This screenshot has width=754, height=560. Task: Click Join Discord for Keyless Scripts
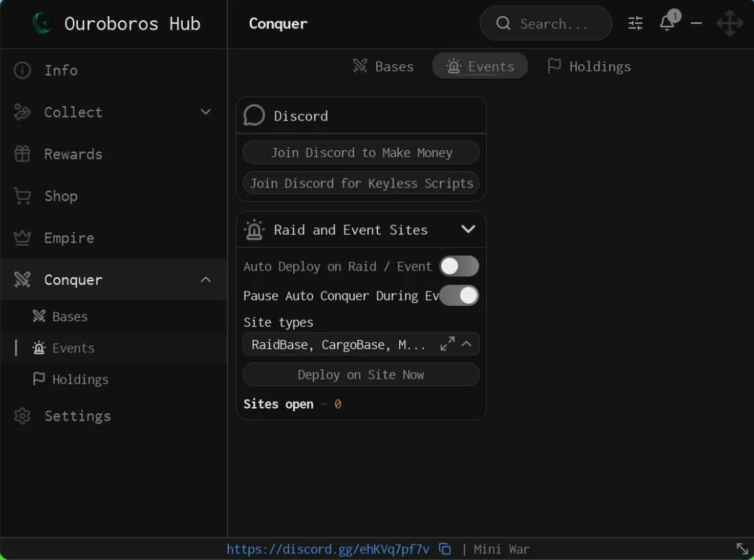(x=361, y=183)
